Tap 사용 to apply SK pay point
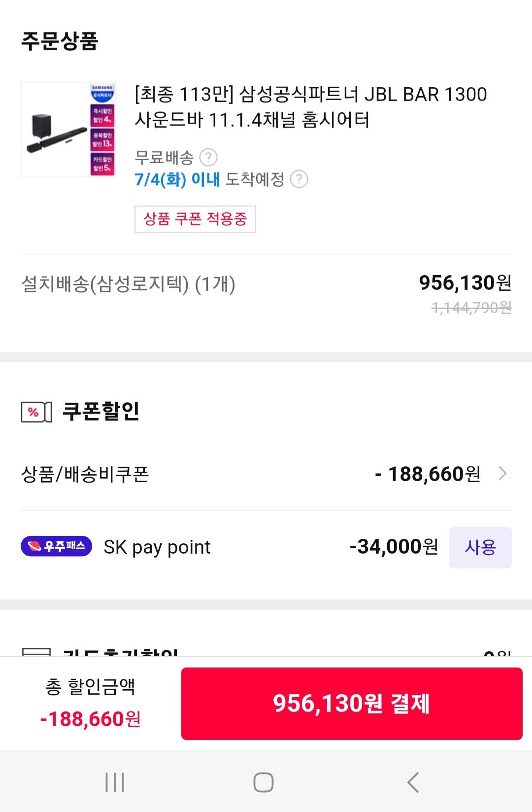Image resolution: width=532 pixels, height=812 pixels. point(480,547)
